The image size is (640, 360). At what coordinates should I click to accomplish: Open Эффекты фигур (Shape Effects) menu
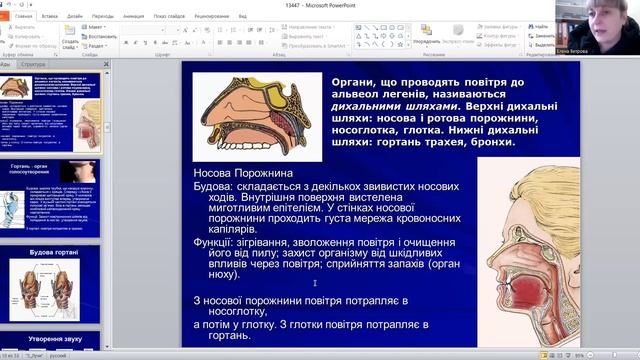coord(497,45)
